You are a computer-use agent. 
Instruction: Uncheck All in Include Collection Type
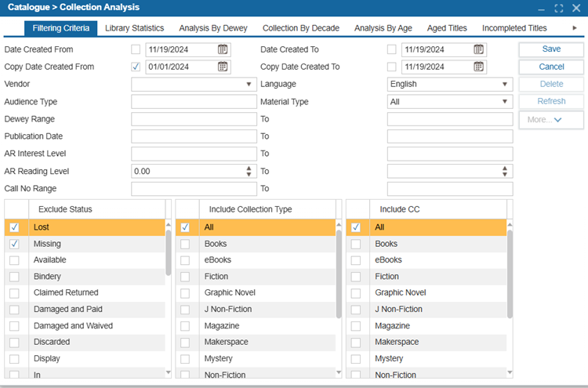tap(185, 227)
